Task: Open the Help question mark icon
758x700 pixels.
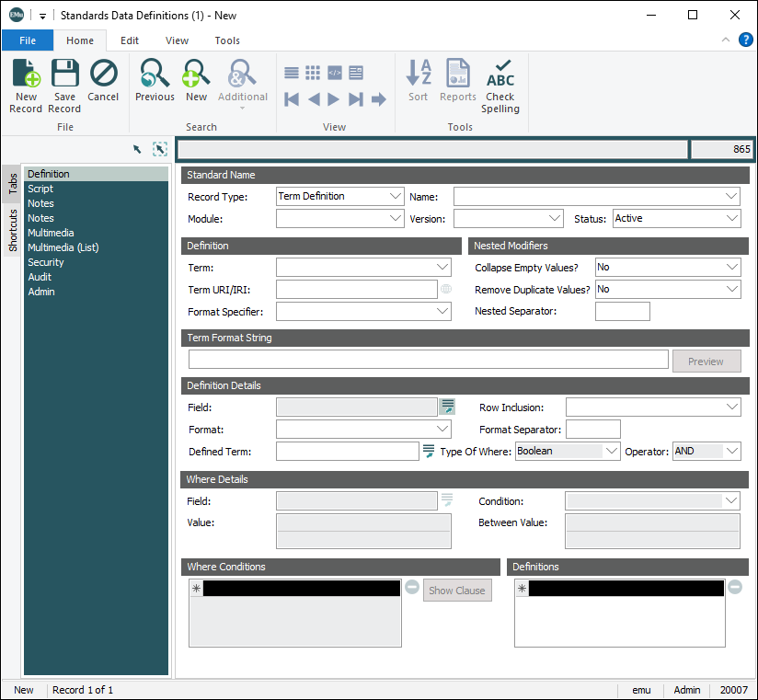Action: 745,40
